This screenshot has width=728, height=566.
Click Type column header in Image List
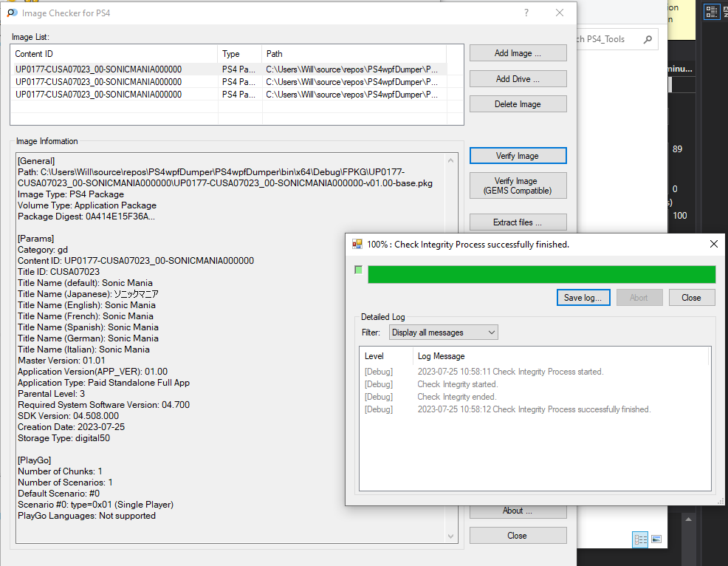pos(239,54)
